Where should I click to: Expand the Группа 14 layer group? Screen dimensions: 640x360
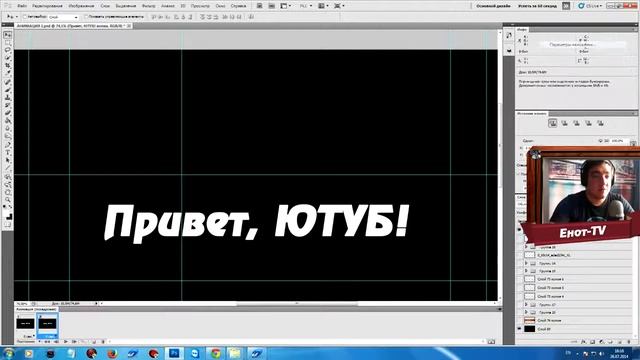pos(526,263)
